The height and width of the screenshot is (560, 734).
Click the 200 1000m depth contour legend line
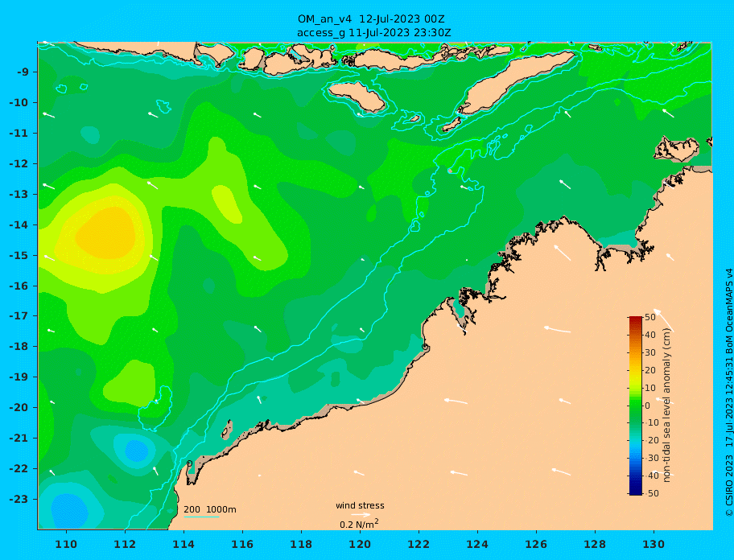pyautogui.click(x=201, y=517)
